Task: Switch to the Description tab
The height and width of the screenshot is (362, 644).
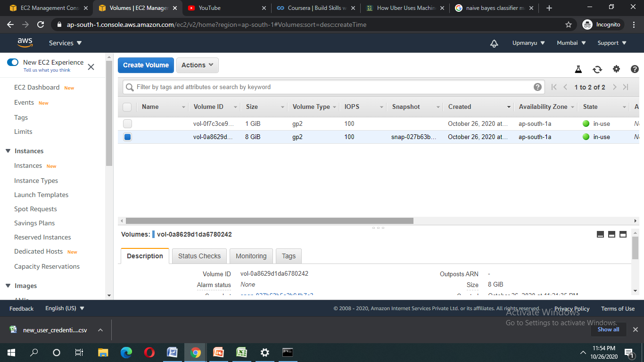Action: pos(145,256)
